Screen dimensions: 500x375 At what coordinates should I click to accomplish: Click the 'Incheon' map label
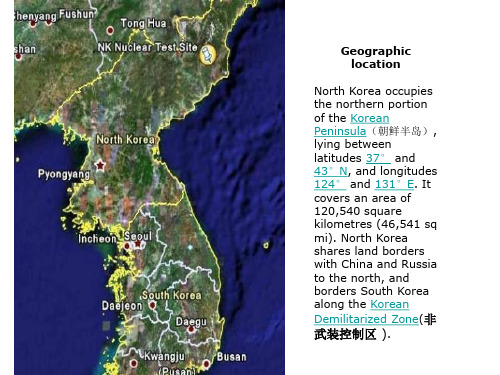coord(97,239)
